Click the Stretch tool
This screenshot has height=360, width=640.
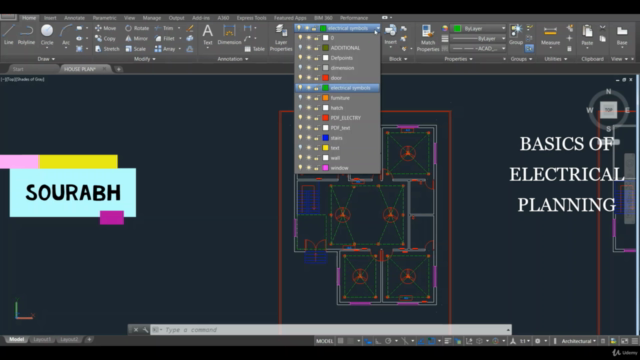point(107,49)
